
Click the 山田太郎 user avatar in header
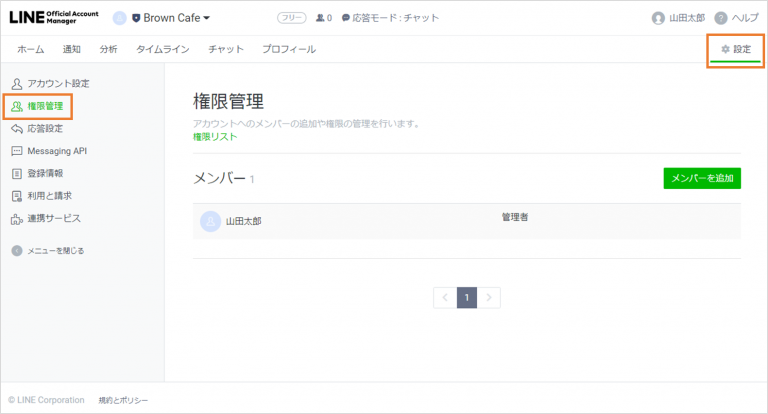657,18
